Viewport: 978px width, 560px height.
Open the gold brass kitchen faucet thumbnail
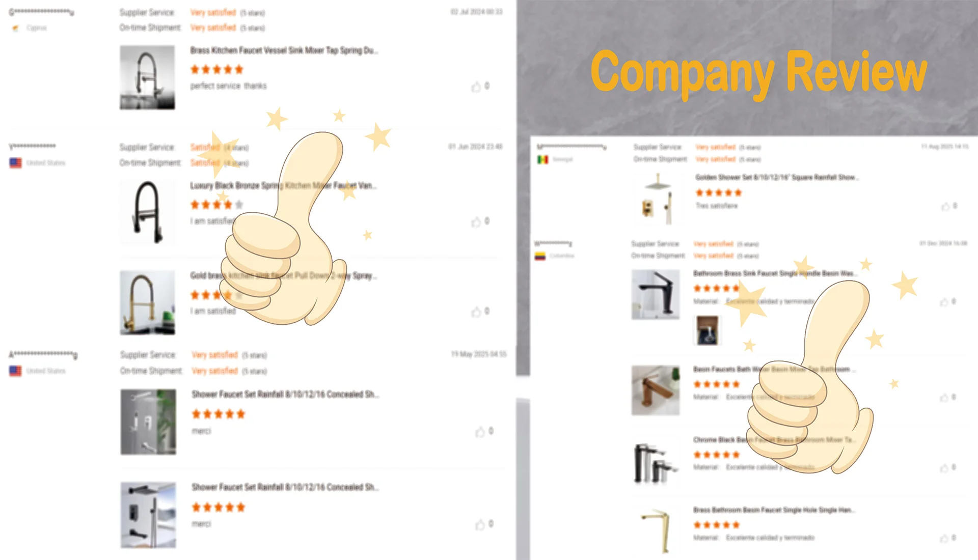pyautogui.click(x=147, y=303)
